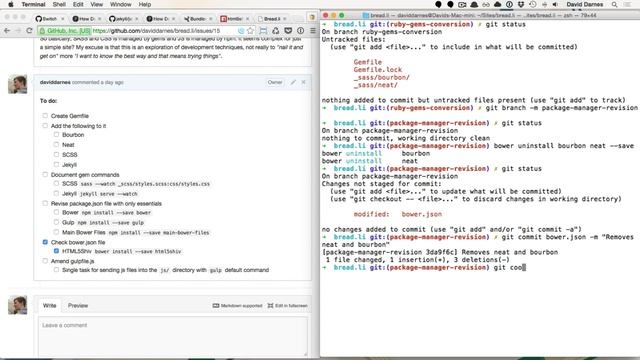Check the Bourbon task
Image resolution: width=640 pixels, height=360 pixels.
click(56, 134)
